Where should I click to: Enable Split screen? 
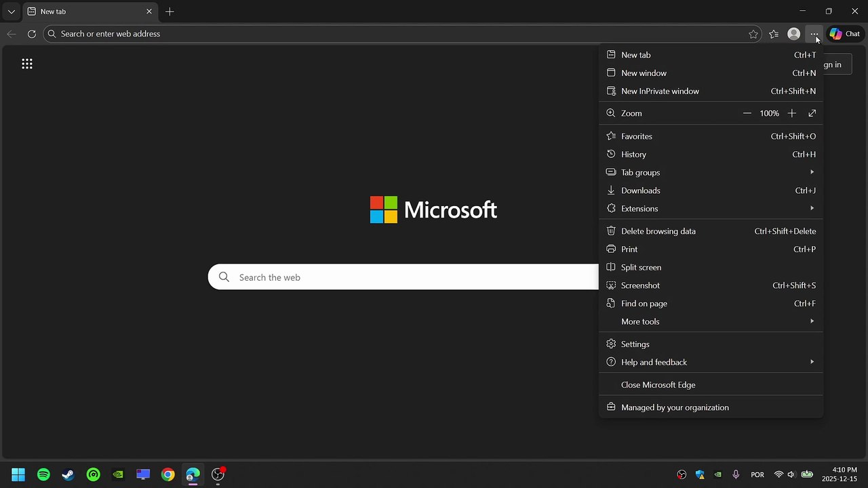click(711, 267)
